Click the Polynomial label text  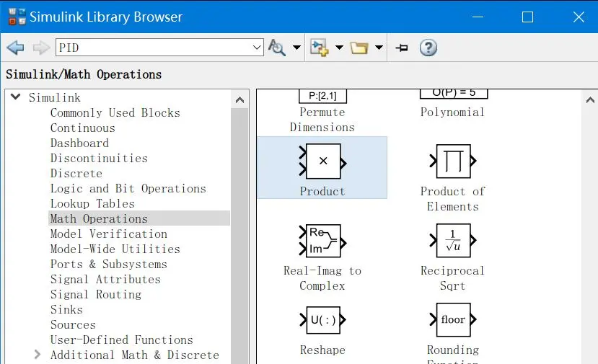tap(452, 112)
